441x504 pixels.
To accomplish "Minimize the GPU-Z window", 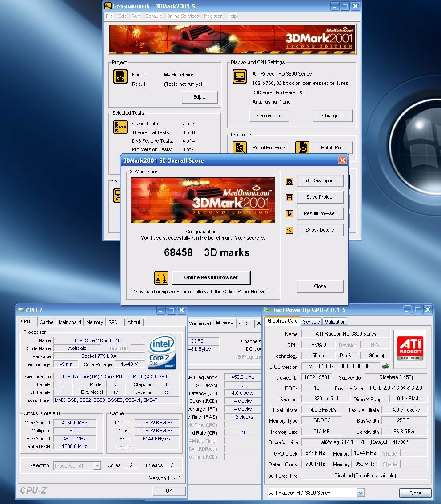I will 407,309.
